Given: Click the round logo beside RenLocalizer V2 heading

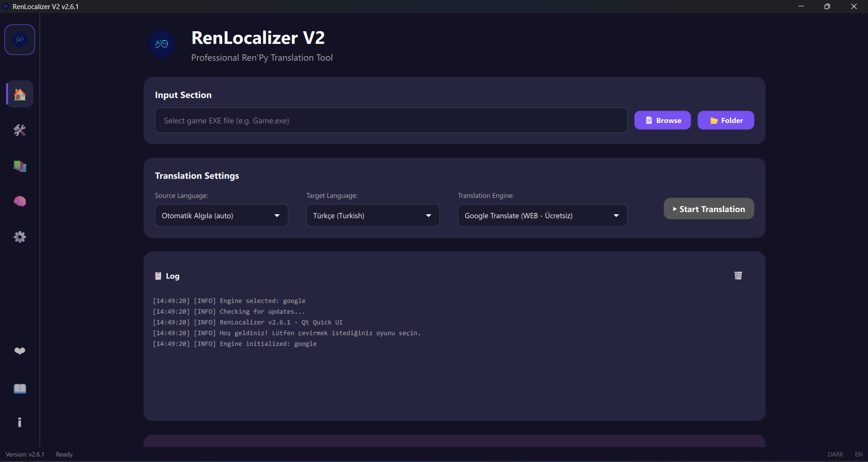Looking at the screenshot, I should (162, 44).
